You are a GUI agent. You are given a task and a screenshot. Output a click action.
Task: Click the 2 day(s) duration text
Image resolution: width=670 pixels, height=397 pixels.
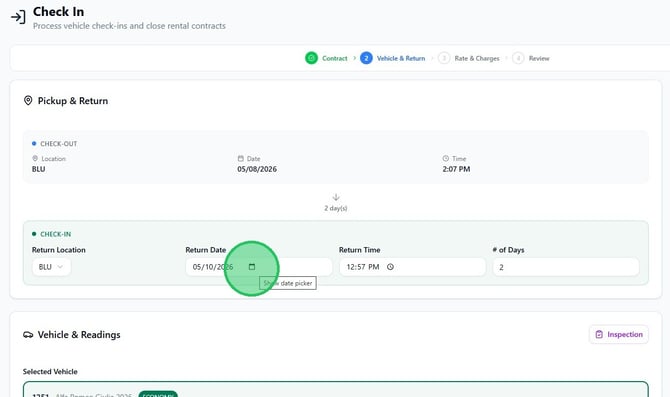click(x=336, y=208)
